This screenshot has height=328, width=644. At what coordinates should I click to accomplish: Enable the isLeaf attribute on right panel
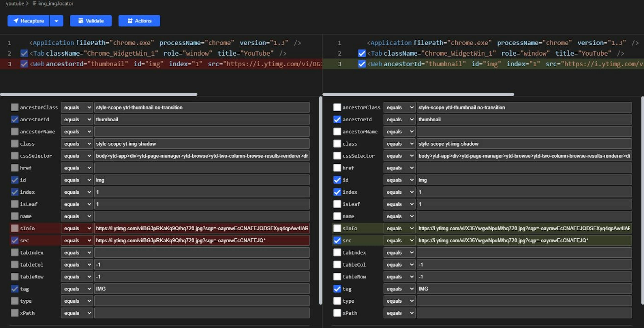(337, 204)
